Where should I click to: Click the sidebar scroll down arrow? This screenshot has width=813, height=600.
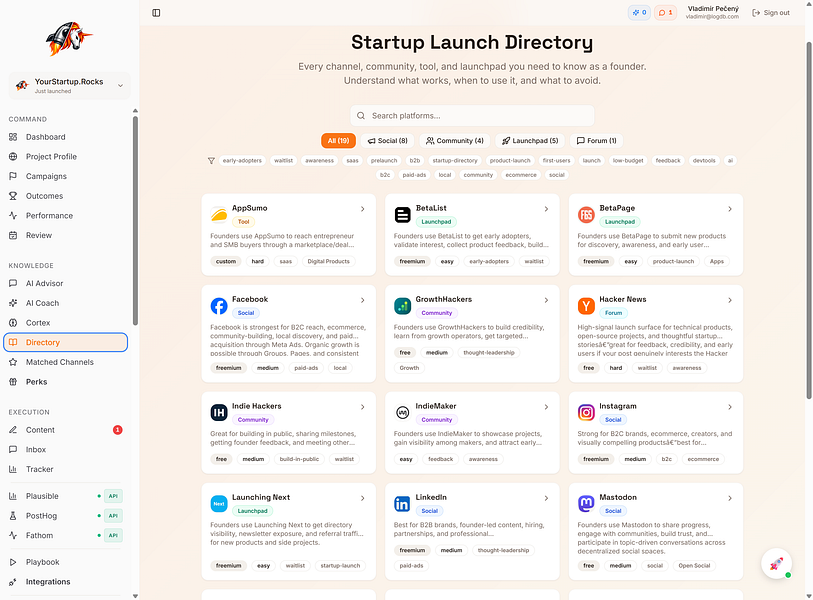click(135, 596)
